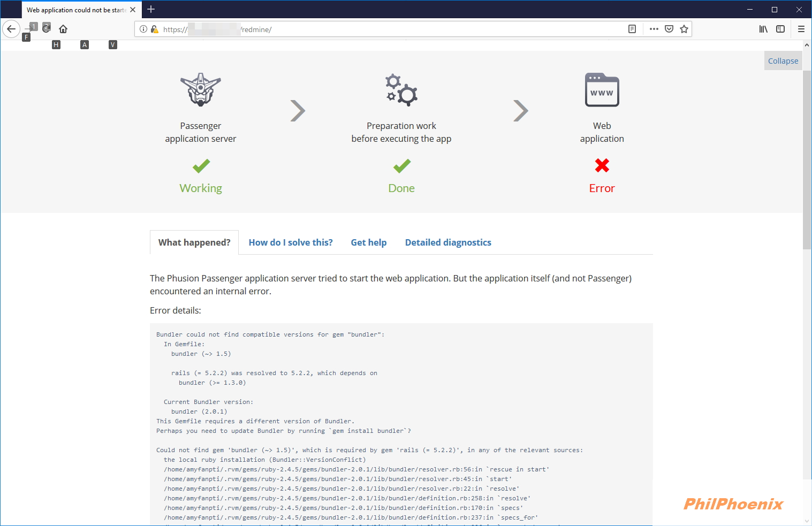Click the 'Error details:' label

click(176, 310)
